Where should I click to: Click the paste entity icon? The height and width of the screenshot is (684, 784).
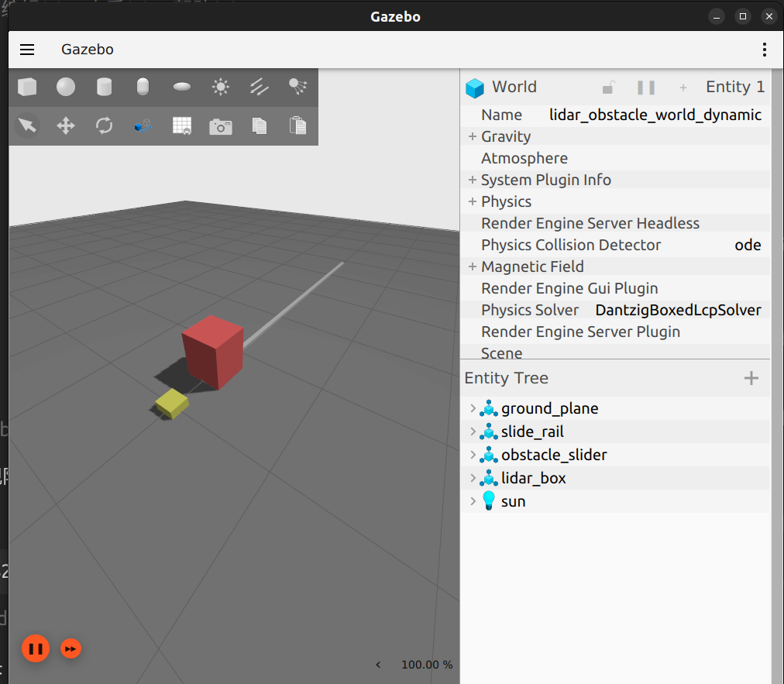[x=298, y=125]
